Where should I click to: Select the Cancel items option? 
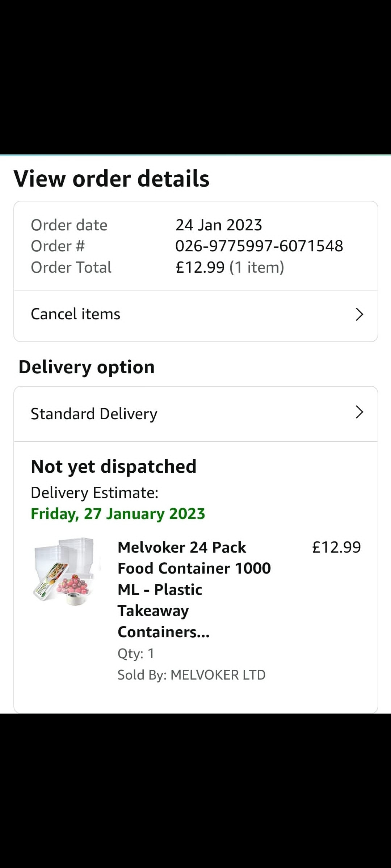coord(76,314)
